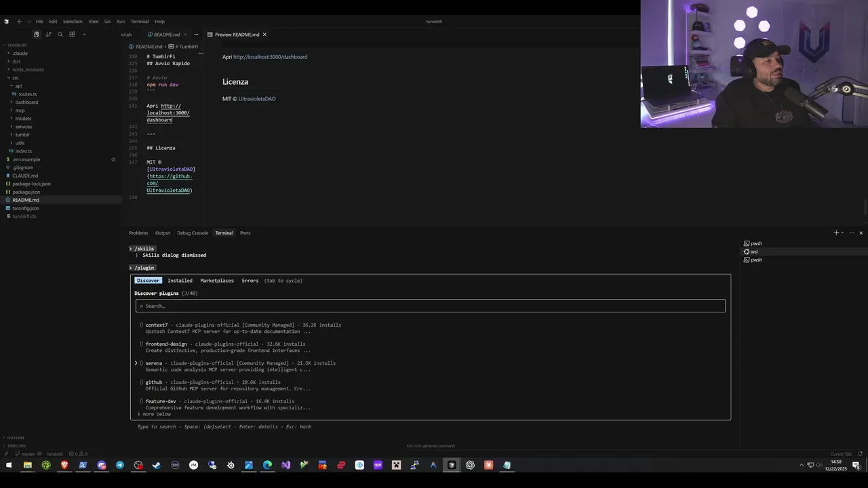This screenshot has height=488, width=868.
Task: Select the Installed plugin tab
Action: [x=180, y=281]
